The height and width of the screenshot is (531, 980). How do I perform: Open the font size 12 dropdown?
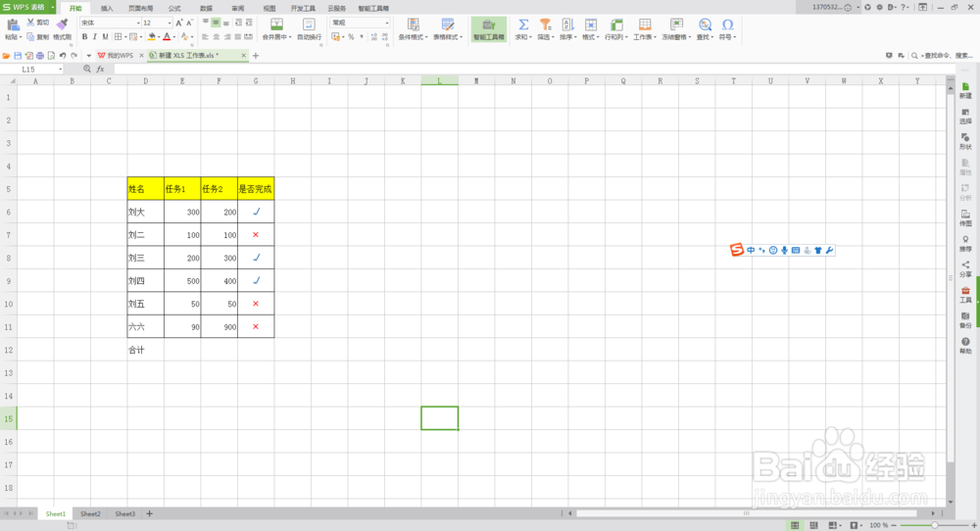click(170, 23)
